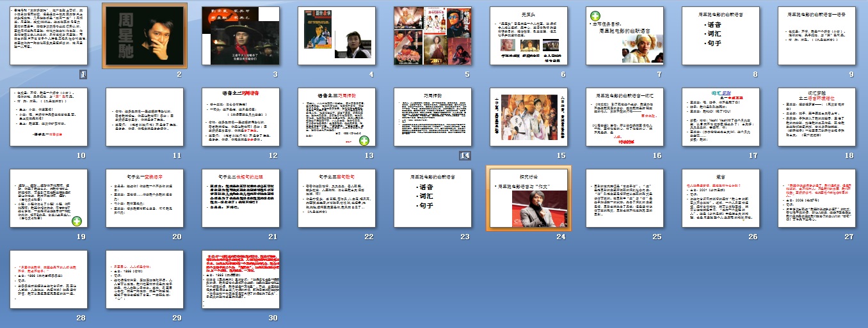Select slide 26 with red subtitle text

[x=721, y=198]
